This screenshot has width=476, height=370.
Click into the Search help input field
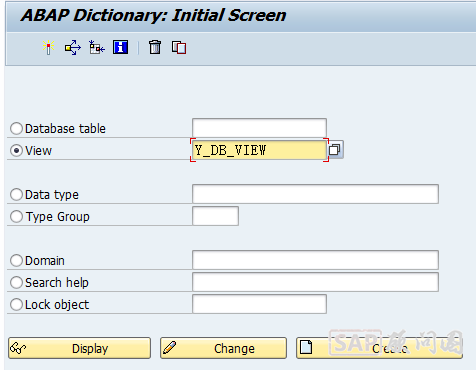[315, 282]
